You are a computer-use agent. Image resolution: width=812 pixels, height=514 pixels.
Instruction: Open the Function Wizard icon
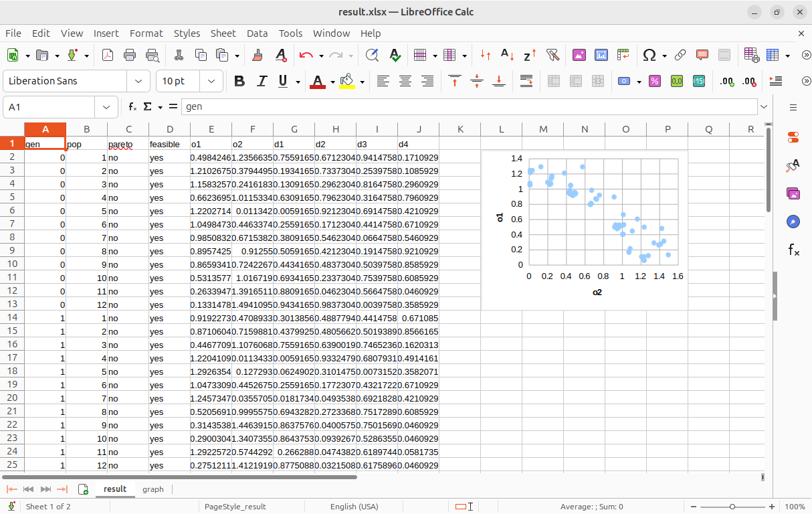(x=132, y=106)
